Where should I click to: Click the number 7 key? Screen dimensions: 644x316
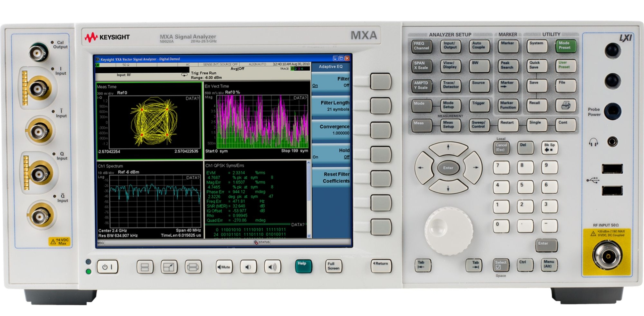pos(501,168)
